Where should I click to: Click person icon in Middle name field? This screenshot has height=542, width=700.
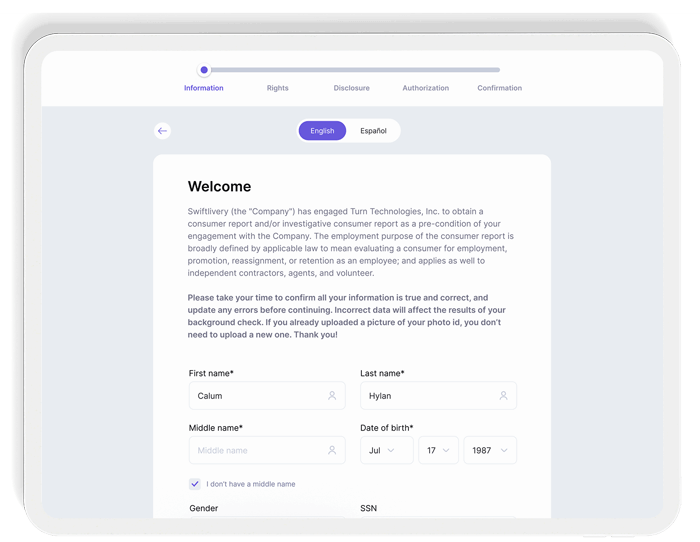(332, 451)
